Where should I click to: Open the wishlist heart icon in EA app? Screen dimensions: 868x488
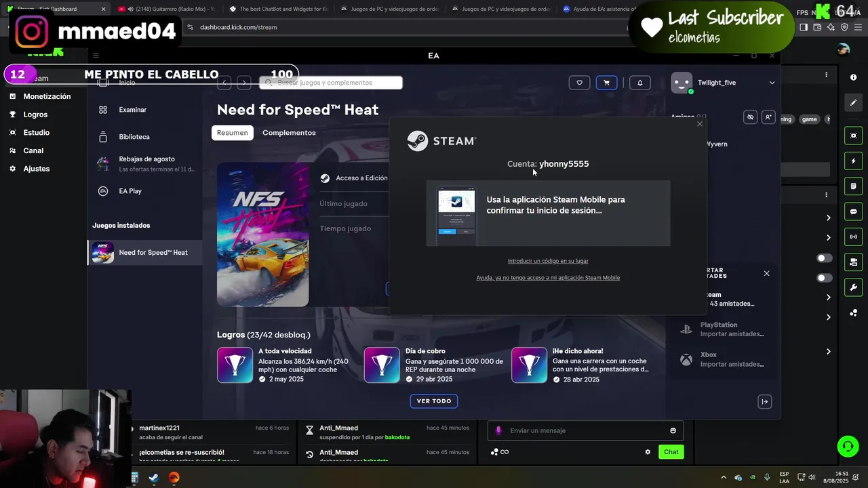click(579, 83)
